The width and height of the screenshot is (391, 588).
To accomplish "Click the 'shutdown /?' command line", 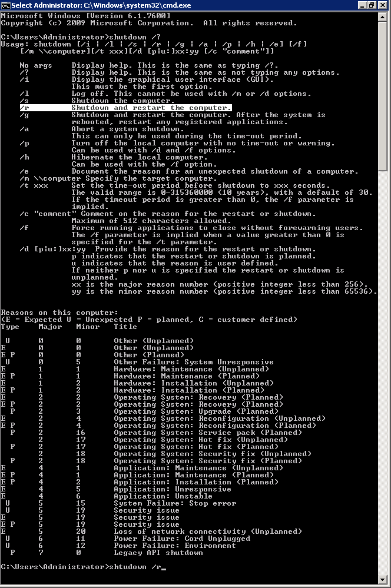I will pyautogui.click(x=81, y=37).
